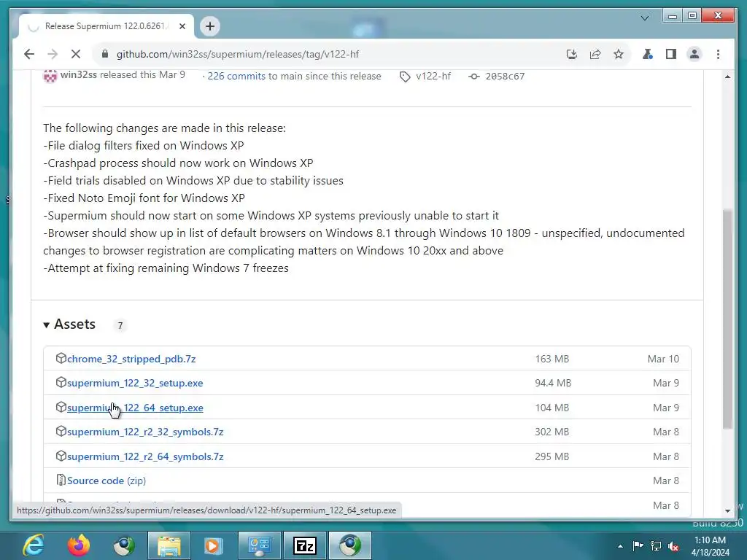Collapse the Assets section
This screenshot has width=747, height=560.
69,324
